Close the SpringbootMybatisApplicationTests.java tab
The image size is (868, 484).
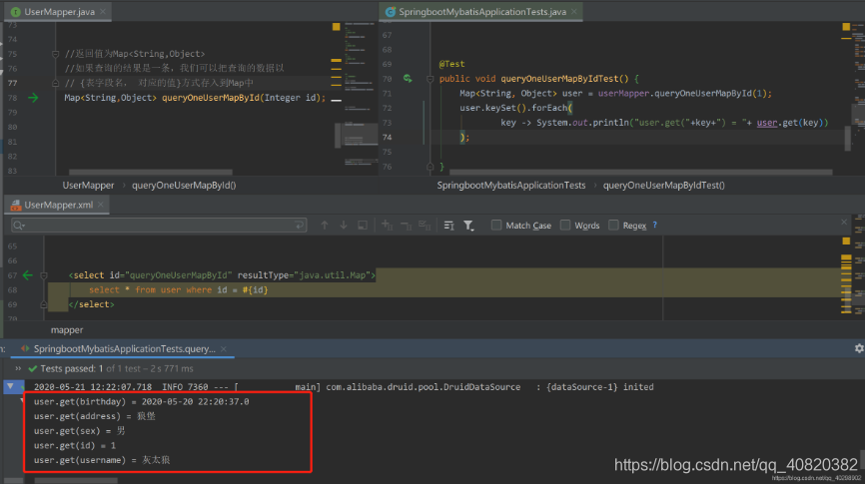click(574, 12)
